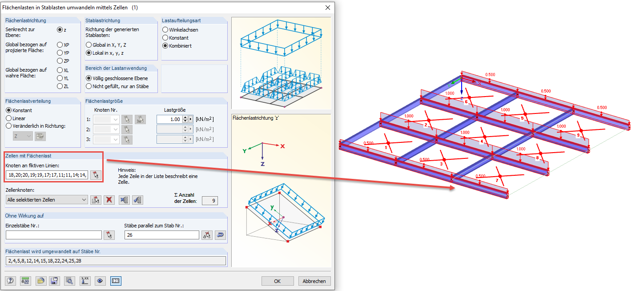The height and width of the screenshot is (291, 644).
Task: Select the ZP projected area option
Action: tap(60, 61)
